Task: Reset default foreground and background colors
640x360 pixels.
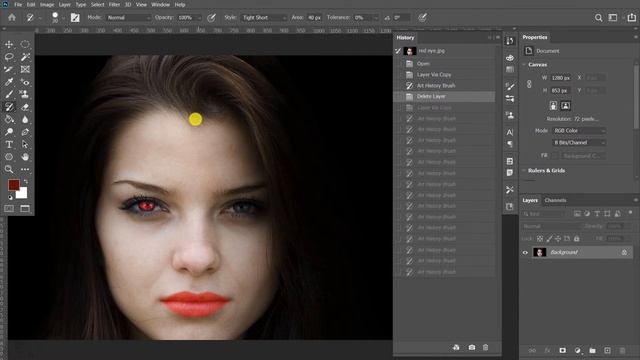Action: [x=10, y=198]
